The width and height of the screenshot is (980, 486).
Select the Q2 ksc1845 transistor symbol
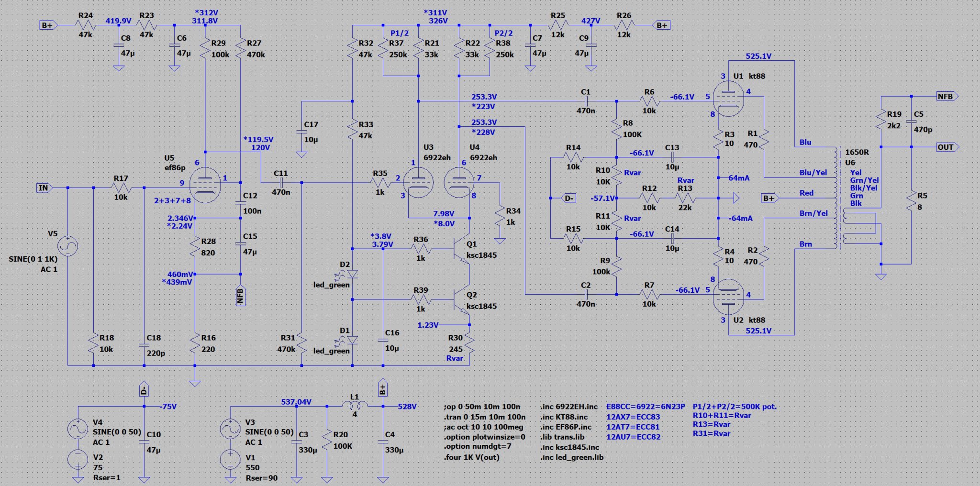[461, 300]
